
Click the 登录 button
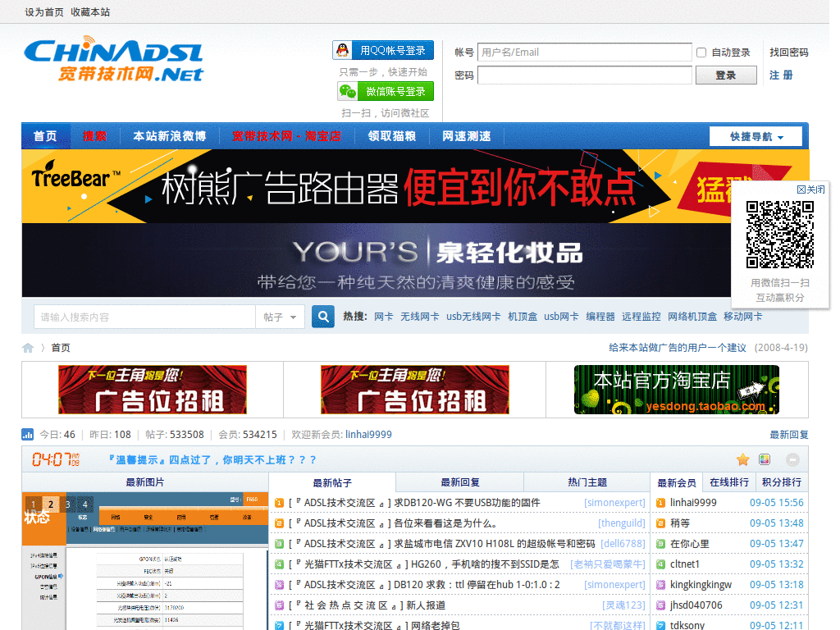[726, 75]
